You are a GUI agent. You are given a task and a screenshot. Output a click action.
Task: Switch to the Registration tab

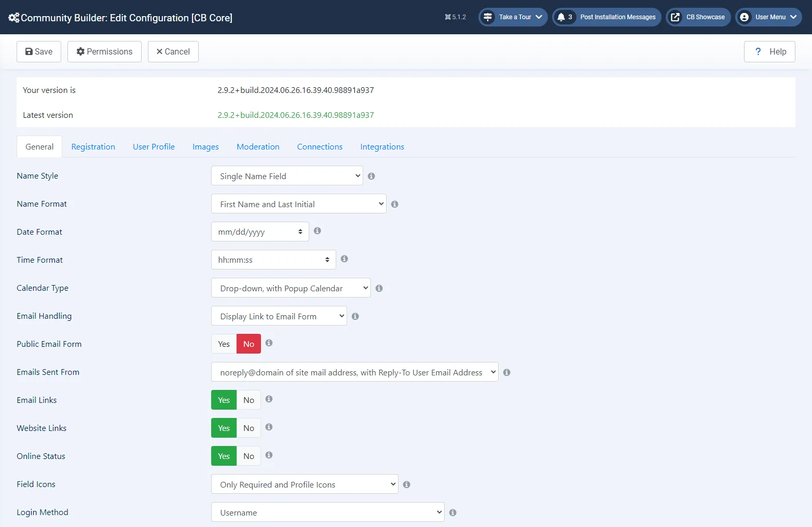[x=93, y=146]
